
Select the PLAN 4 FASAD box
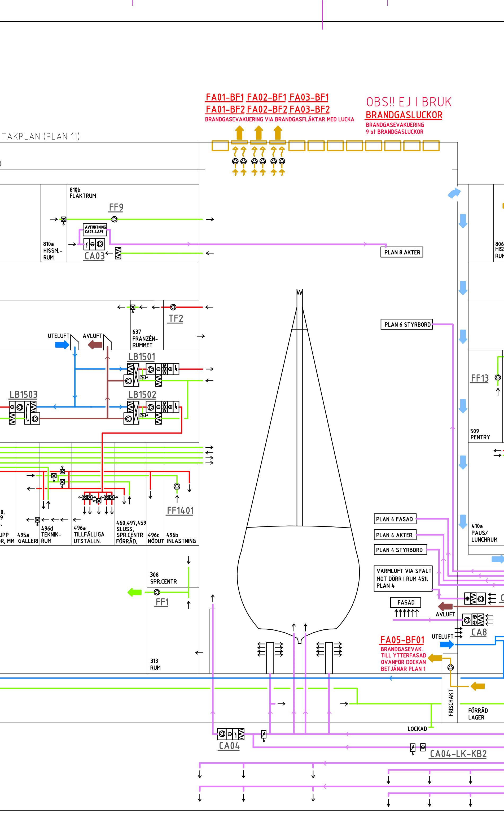395,519
